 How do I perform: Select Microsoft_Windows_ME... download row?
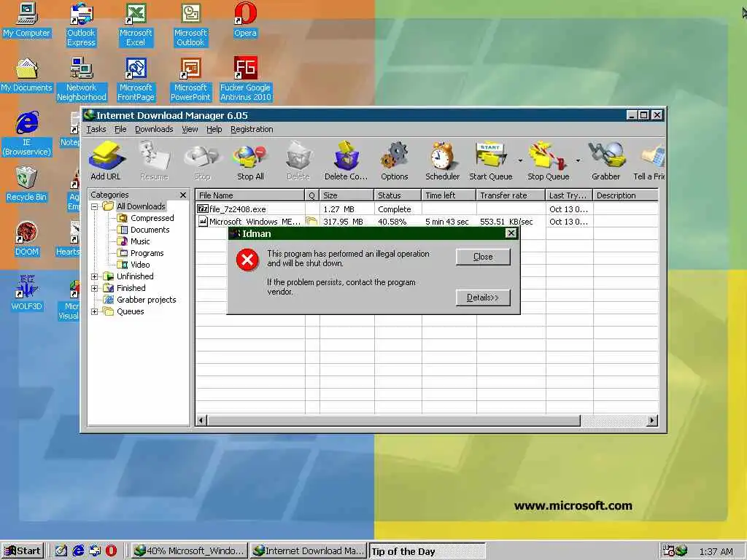[x=426, y=222]
